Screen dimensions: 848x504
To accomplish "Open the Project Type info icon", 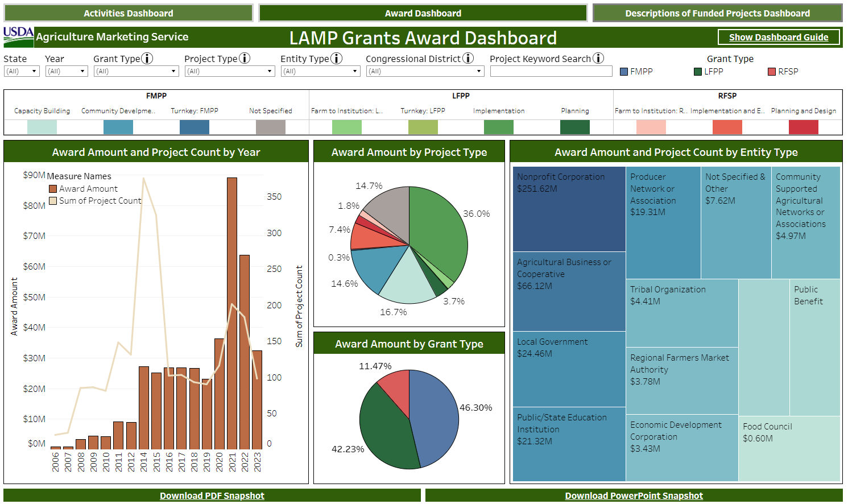I will [245, 59].
